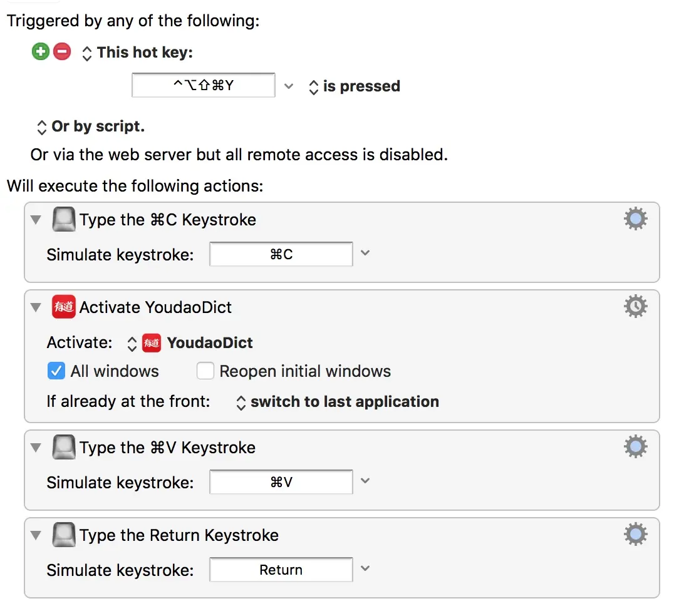Open the 'This hot key' trigger type menu
This screenshot has height=616, width=679.
(138, 53)
